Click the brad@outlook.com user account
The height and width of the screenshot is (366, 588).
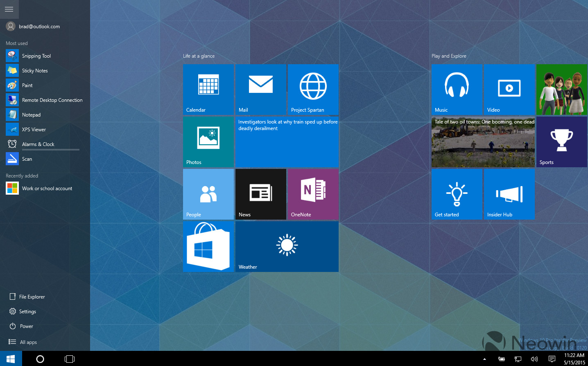click(x=33, y=27)
